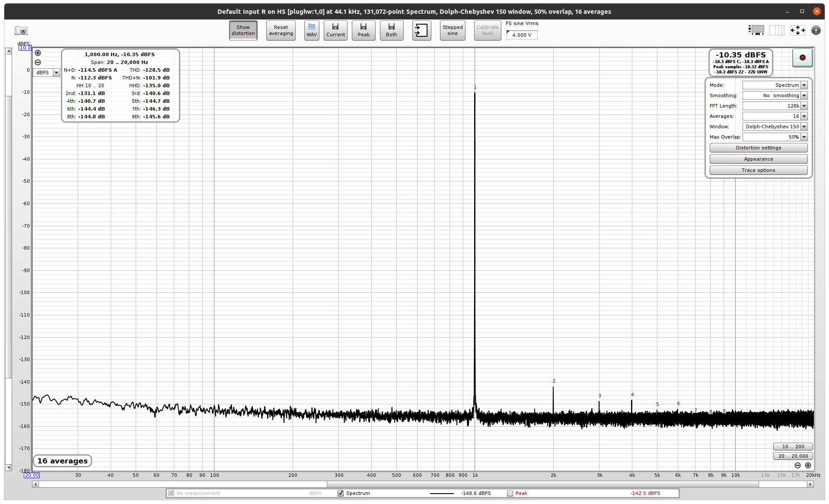Click the 16 averages label
Image resolution: width=829 pixels, height=504 pixels.
63,461
